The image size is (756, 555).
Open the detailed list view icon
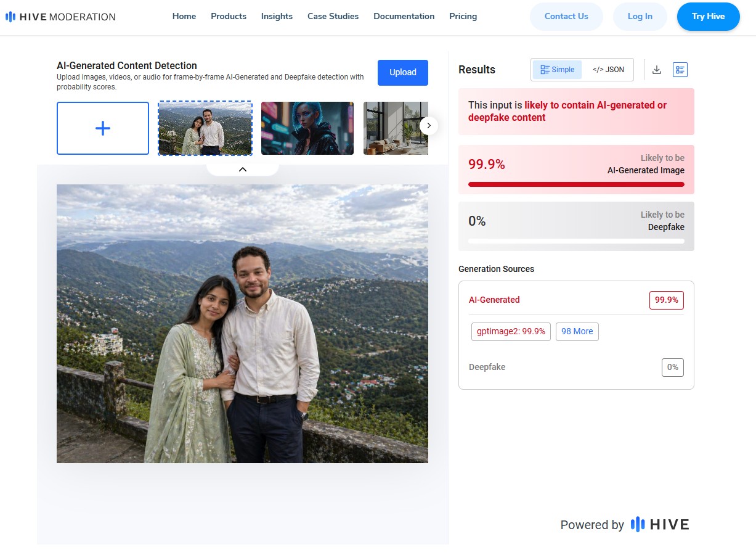tap(680, 70)
